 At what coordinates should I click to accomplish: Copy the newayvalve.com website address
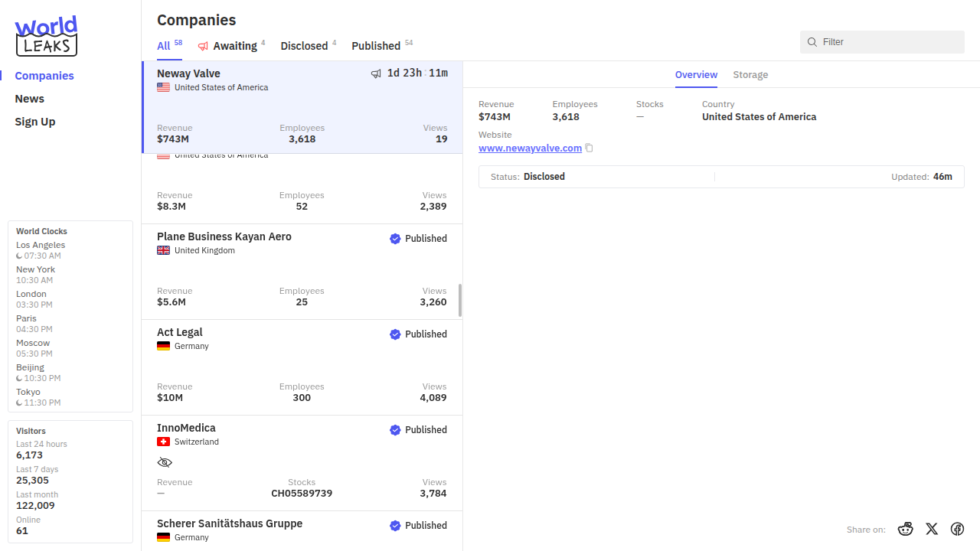click(590, 148)
